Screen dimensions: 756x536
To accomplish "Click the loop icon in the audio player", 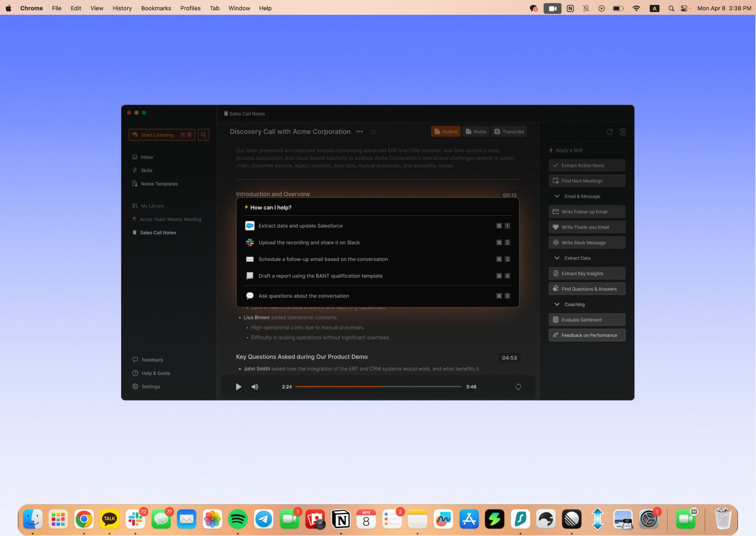I will [x=518, y=387].
